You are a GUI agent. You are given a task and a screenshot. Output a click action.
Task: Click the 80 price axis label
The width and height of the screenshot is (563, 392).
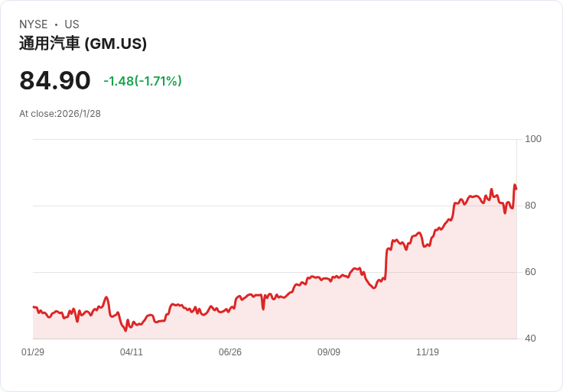pyautogui.click(x=530, y=206)
